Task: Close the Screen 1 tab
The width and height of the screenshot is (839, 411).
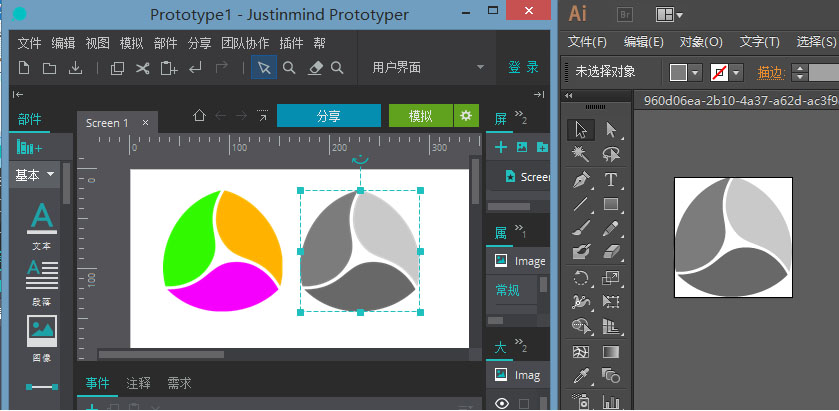Action: (145, 123)
